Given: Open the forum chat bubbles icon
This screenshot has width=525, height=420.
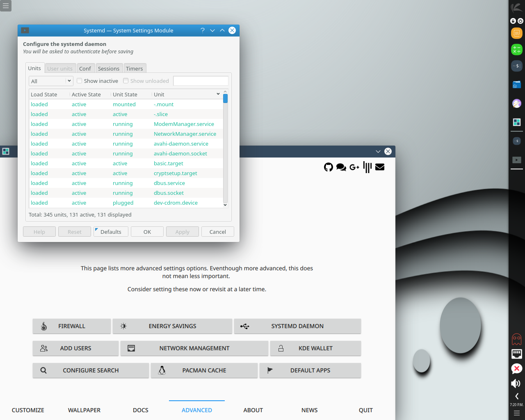Looking at the screenshot, I should [341, 167].
